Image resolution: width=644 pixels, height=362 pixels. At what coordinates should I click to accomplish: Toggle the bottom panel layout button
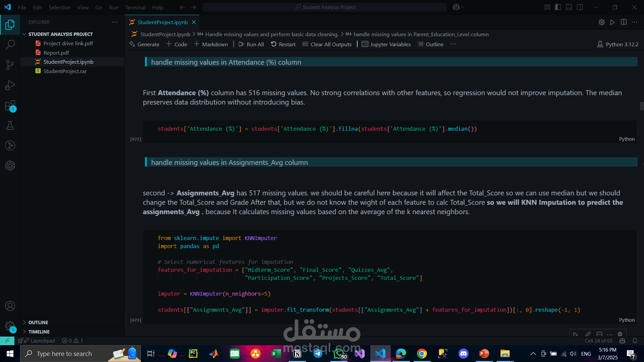point(569,7)
